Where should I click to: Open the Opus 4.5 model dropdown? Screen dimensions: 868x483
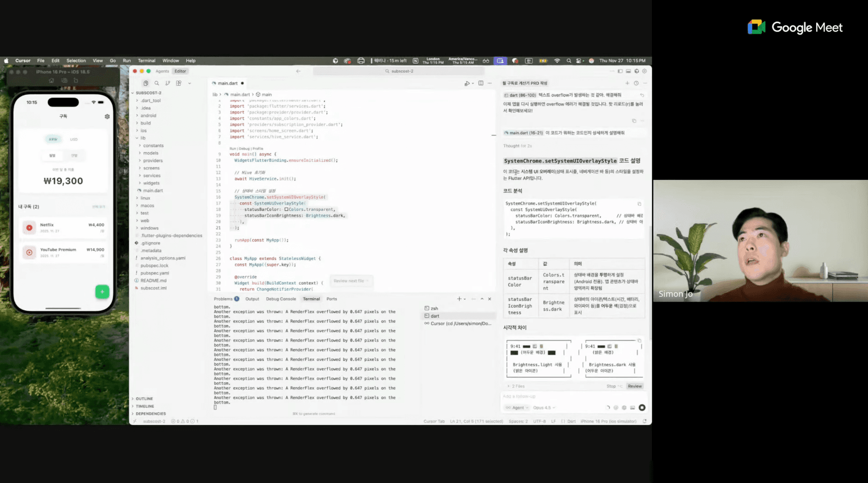[x=544, y=408]
